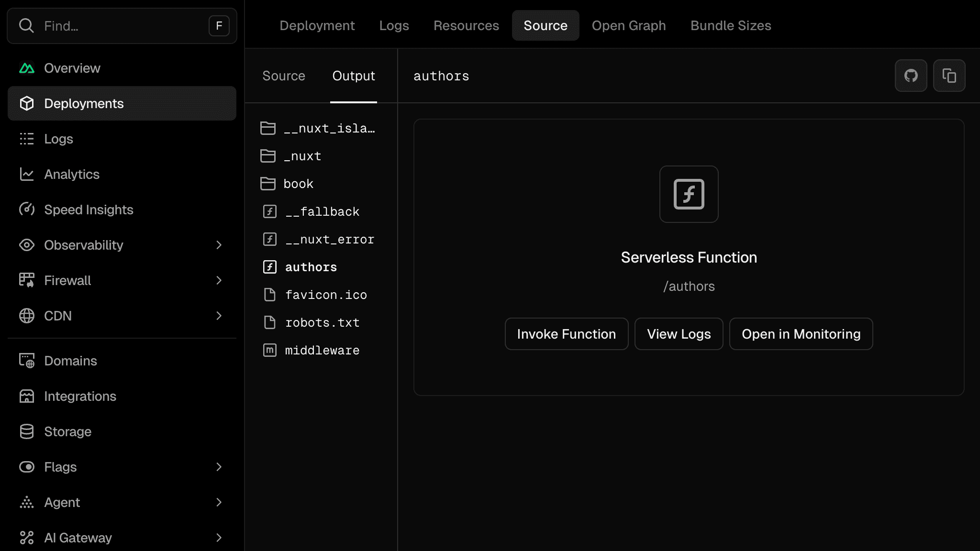The height and width of the screenshot is (551, 980).
Task: Select the middleware file in the output tree
Action: coord(323,350)
